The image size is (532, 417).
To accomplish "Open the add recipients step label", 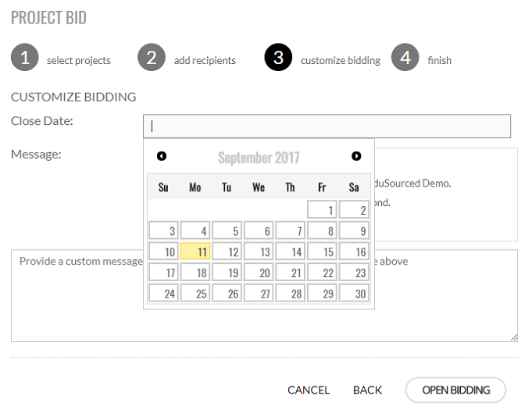I will pyautogui.click(x=205, y=60).
